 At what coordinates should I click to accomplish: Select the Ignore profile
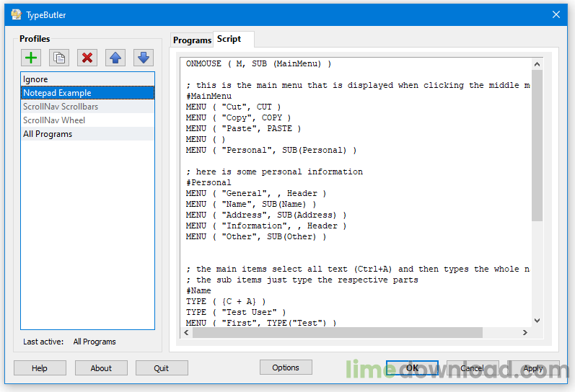[x=87, y=79]
